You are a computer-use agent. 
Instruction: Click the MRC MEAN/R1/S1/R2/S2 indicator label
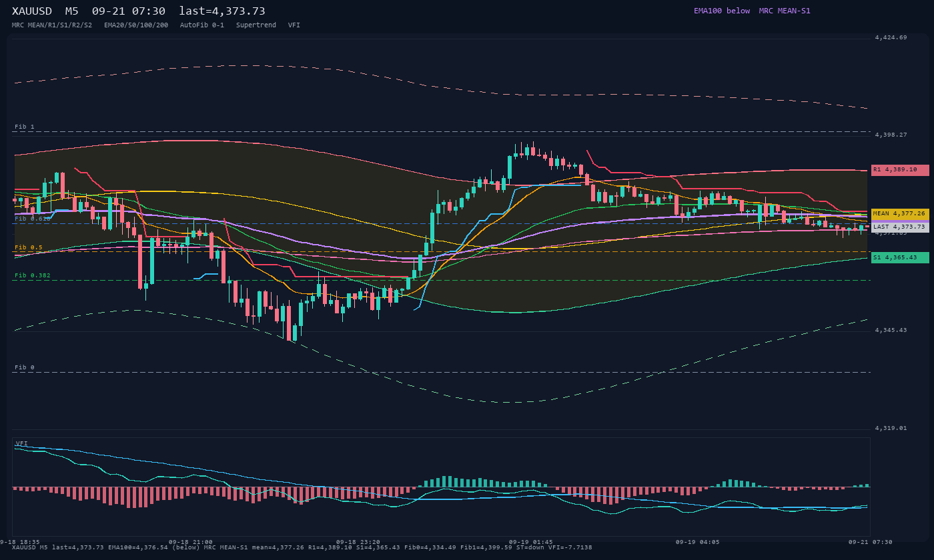52,25
